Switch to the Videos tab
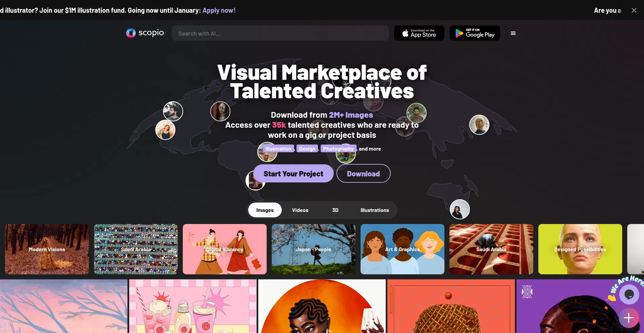 (x=300, y=210)
